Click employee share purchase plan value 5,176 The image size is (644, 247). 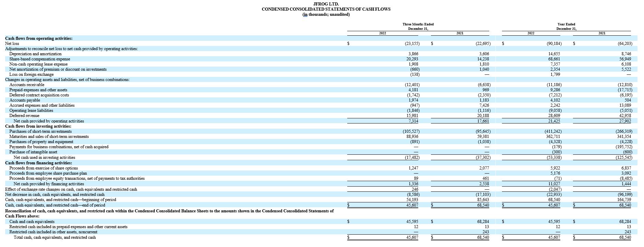[x=555, y=173]
